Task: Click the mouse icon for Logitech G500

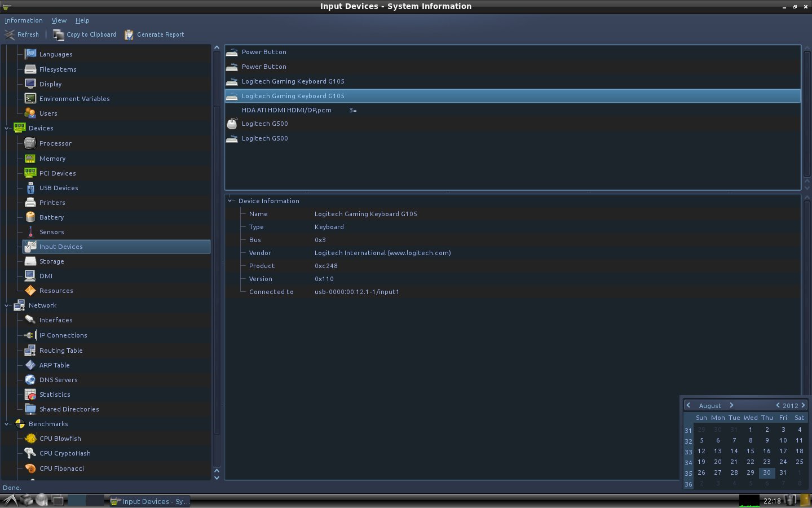Action: 232,124
